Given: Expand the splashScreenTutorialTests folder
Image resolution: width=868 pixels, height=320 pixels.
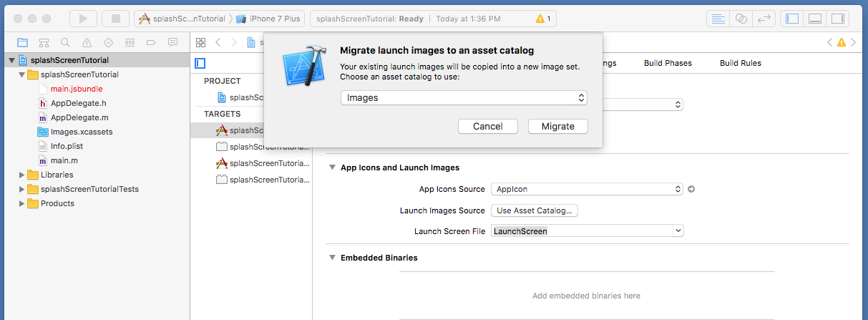Looking at the screenshot, I should coord(21,189).
